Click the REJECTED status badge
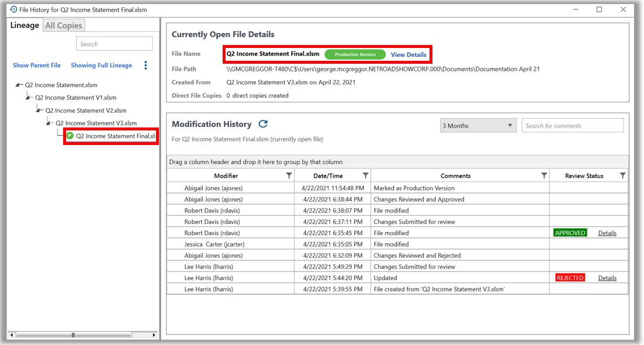The image size is (644, 345). [x=570, y=278]
